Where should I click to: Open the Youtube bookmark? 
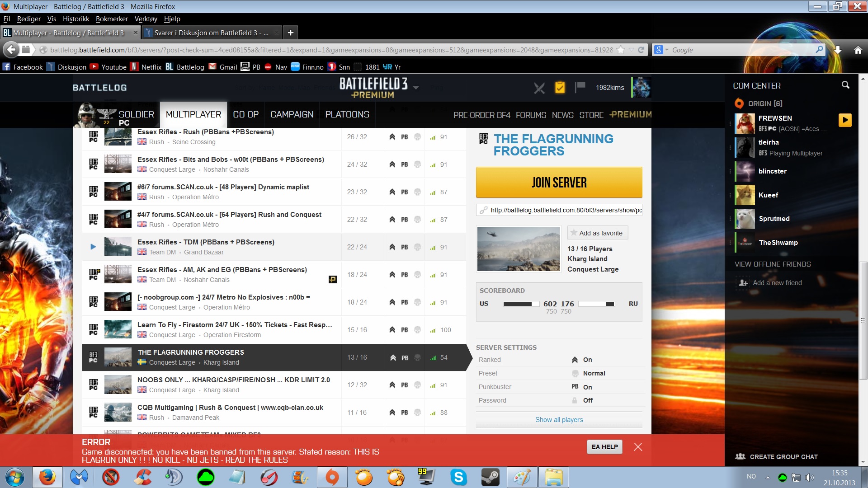click(108, 67)
